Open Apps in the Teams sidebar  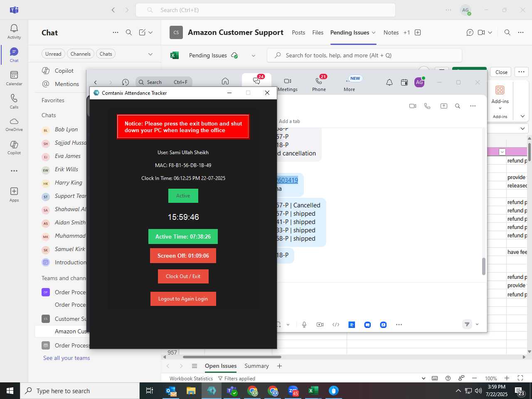14,195
